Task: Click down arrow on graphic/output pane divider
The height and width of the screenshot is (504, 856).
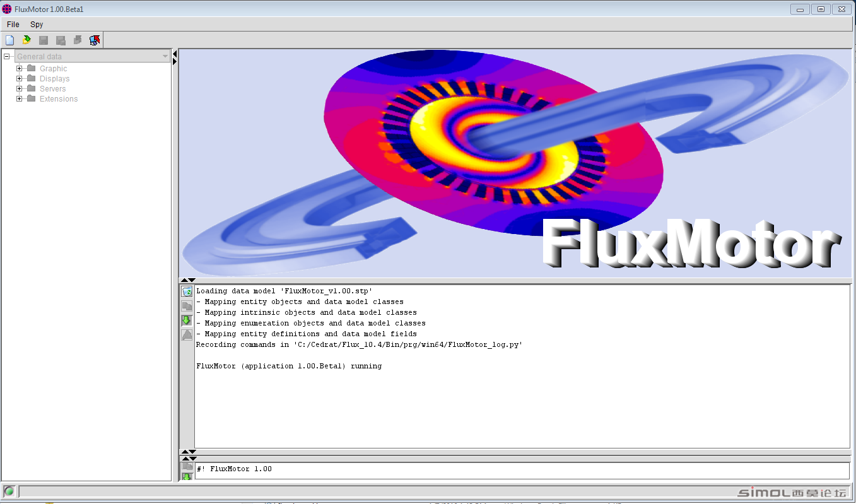Action: tap(192, 280)
